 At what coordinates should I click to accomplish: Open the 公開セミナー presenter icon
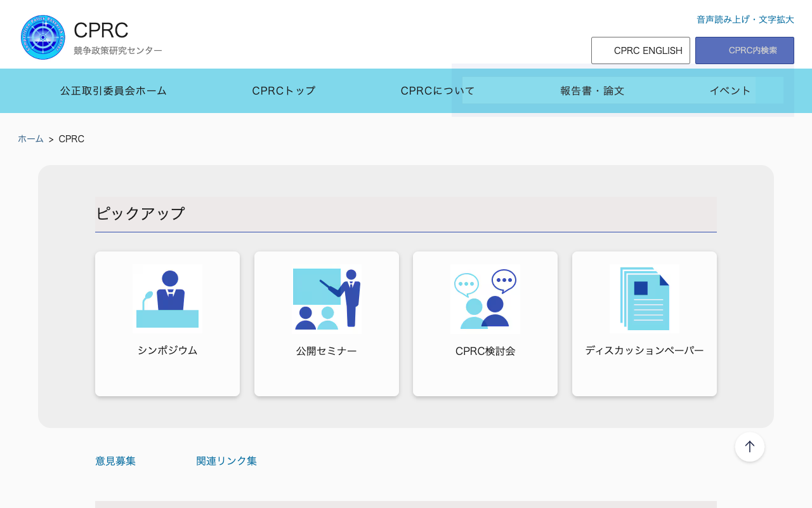coord(327,299)
